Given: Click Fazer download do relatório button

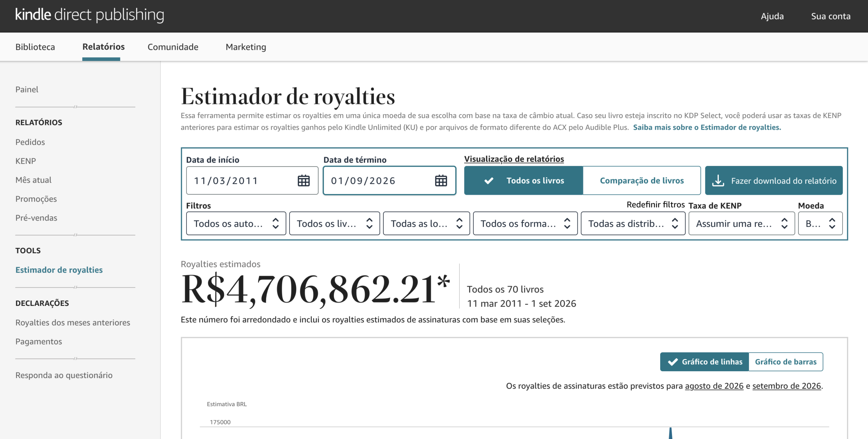Looking at the screenshot, I should pos(774,181).
